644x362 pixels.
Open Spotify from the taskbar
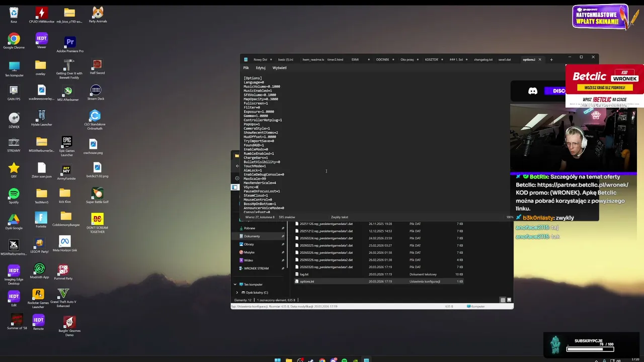pyautogui.click(x=344, y=360)
